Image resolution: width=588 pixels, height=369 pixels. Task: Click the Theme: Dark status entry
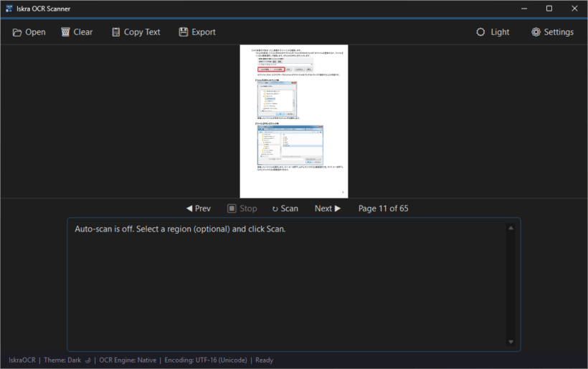[x=62, y=360]
